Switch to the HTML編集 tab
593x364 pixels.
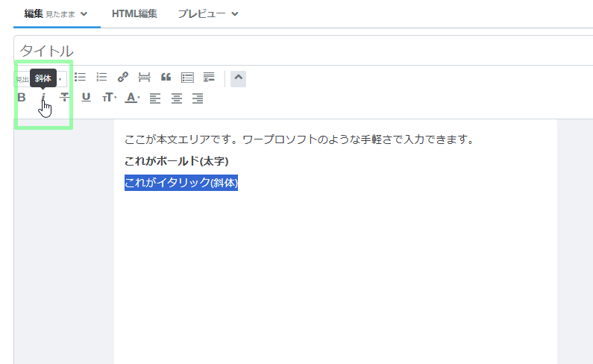tap(134, 14)
